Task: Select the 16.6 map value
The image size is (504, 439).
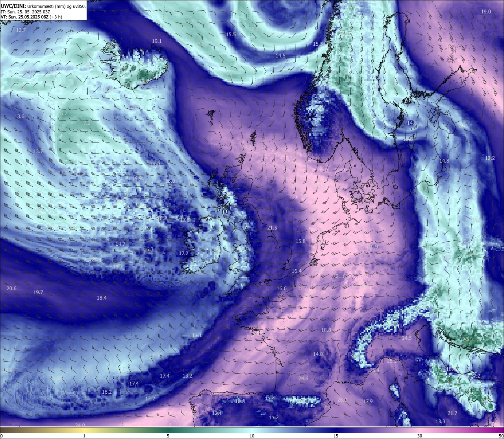Action: pyautogui.click(x=282, y=289)
